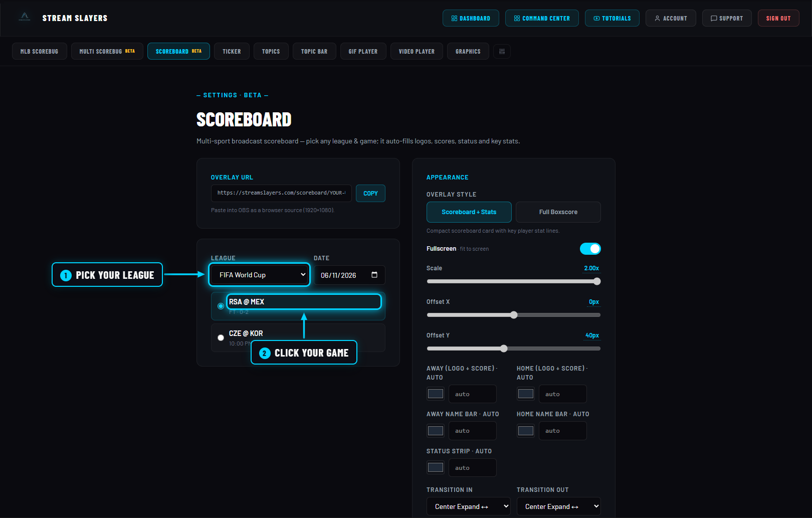This screenshot has height=518, width=812.
Task: Open the Command Center
Action: click(x=542, y=18)
